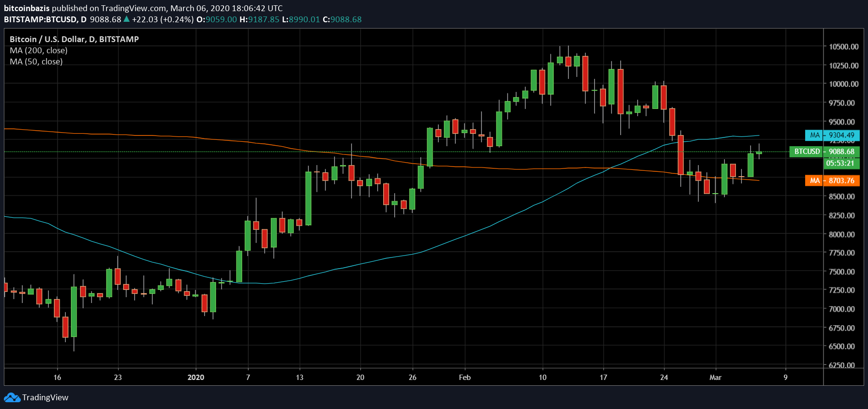Click the low value L:8990.01
The width and height of the screenshot is (868, 409).
click(x=301, y=19)
